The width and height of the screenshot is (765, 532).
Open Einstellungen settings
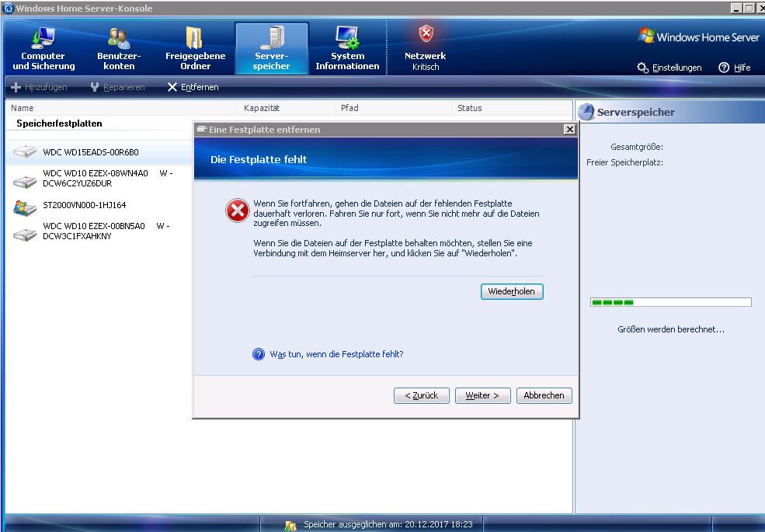pos(669,68)
